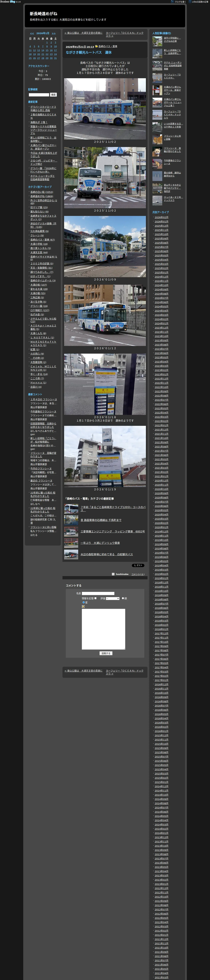
Task: Open the 長崎の白い船 (3353) category archive
Action: pos(42,192)
